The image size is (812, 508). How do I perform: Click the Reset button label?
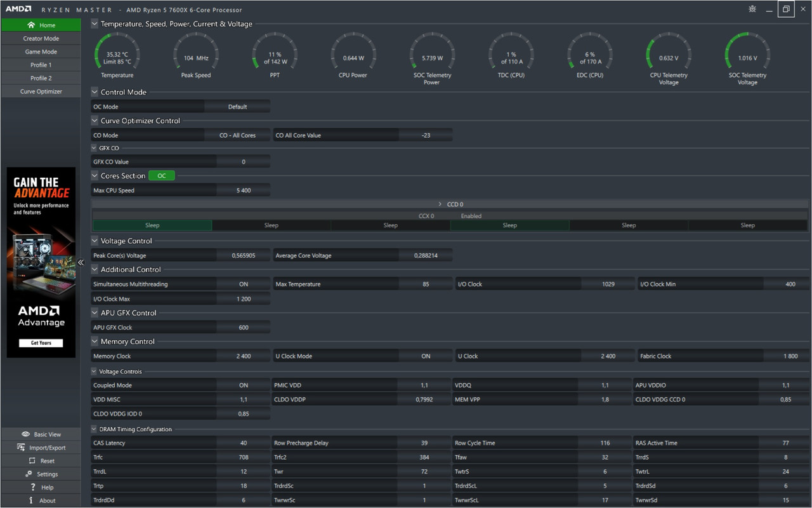pyautogui.click(x=48, y=461)
